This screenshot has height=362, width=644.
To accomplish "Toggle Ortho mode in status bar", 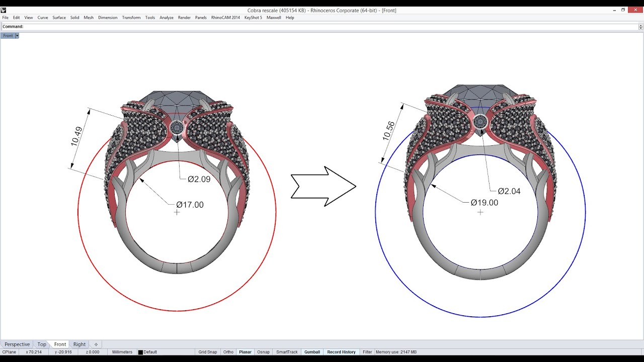I will pos(228,352).
